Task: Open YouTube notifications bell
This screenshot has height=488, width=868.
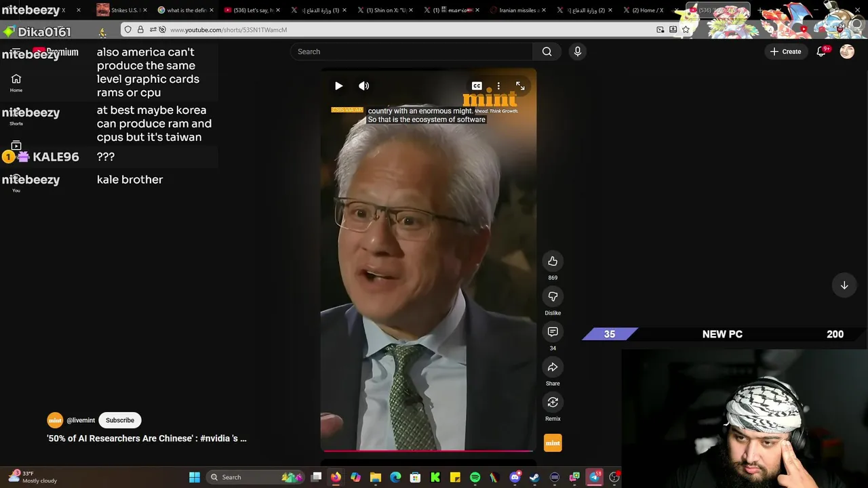Action: pos(821,52)
